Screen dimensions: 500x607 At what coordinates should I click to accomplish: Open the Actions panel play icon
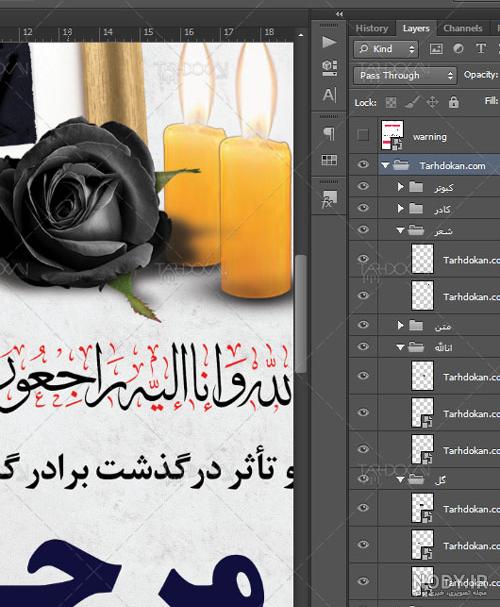click(329, 42)
